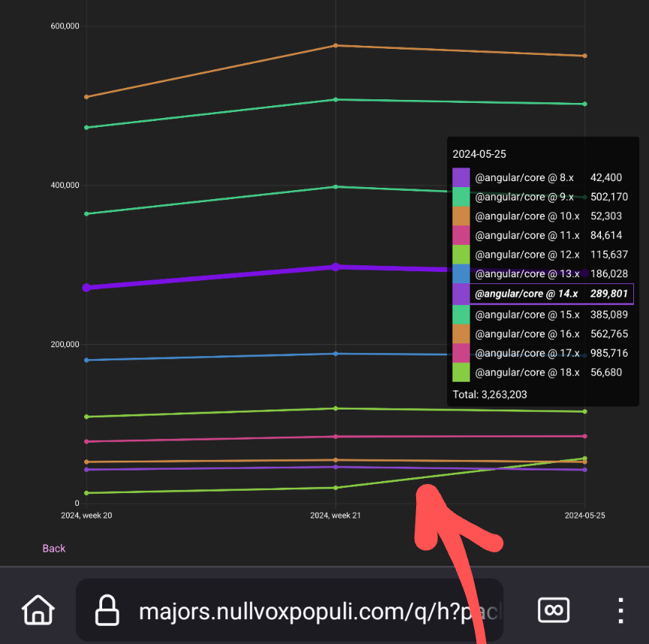Select the '@angular/core @ 10.x' tooltip row text
The image size is (649, 644).
pos(527,216)
